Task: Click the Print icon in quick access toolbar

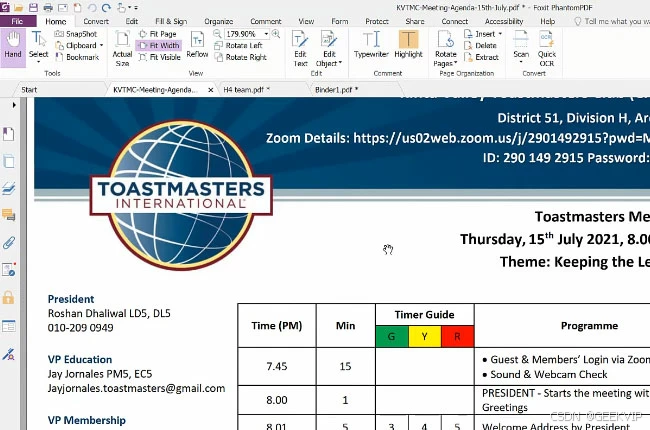Action: 48,7
